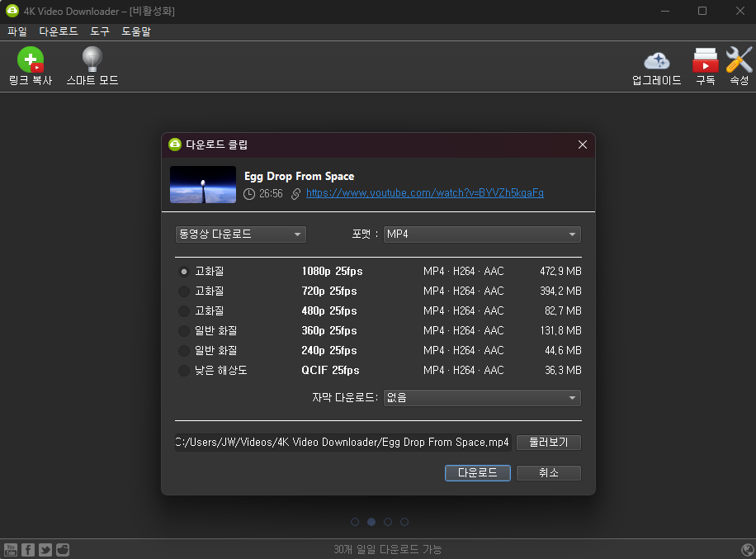The height and width of the screenshot is (559, 756).
Task: Click the green 링크 복사 paste link icon
Action: tap(31, 59)
